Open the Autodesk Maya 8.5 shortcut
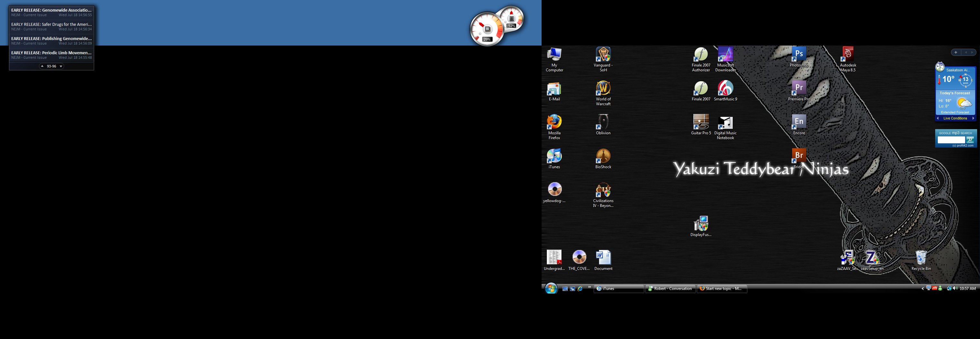This screenshot has height=339, width=980. 848,55
